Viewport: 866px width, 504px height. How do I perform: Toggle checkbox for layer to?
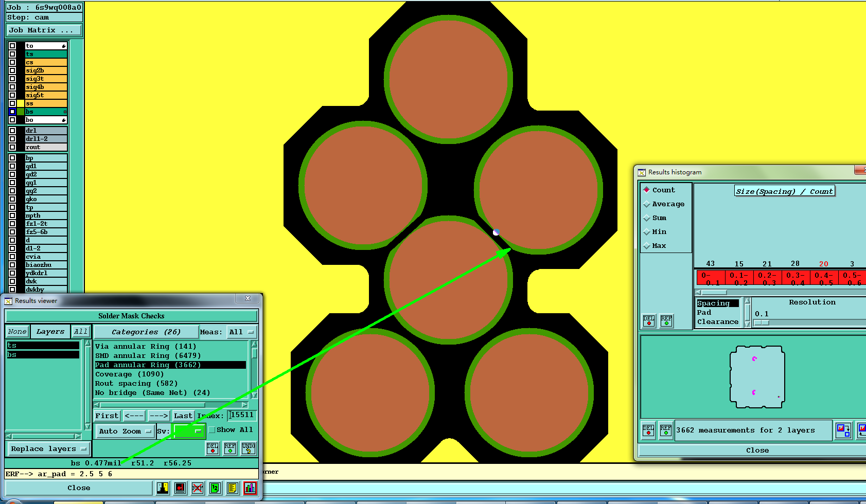(12, 46)
